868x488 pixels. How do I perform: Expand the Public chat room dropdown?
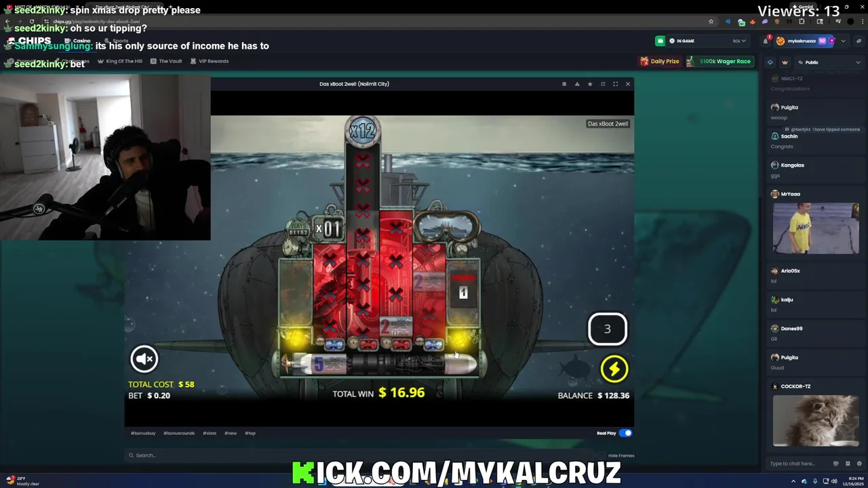tap(829, 62)
